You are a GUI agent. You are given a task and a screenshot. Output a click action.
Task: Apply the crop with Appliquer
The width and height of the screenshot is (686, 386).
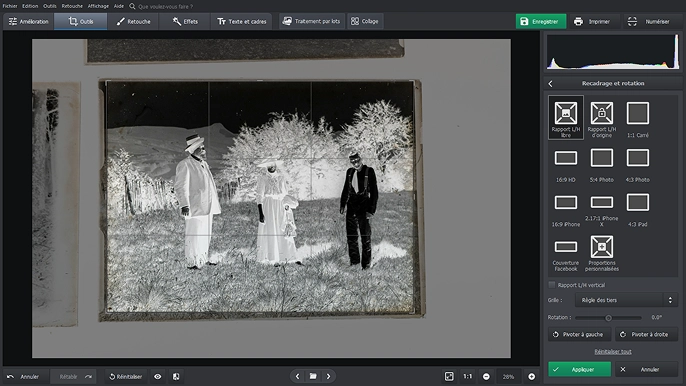[x=579, y=369]
